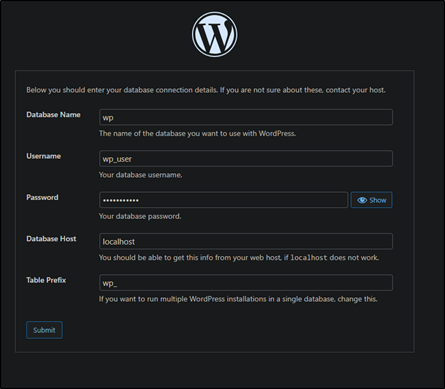
Task: Click the WordPress logo
Action: click(x=214, y=35)
